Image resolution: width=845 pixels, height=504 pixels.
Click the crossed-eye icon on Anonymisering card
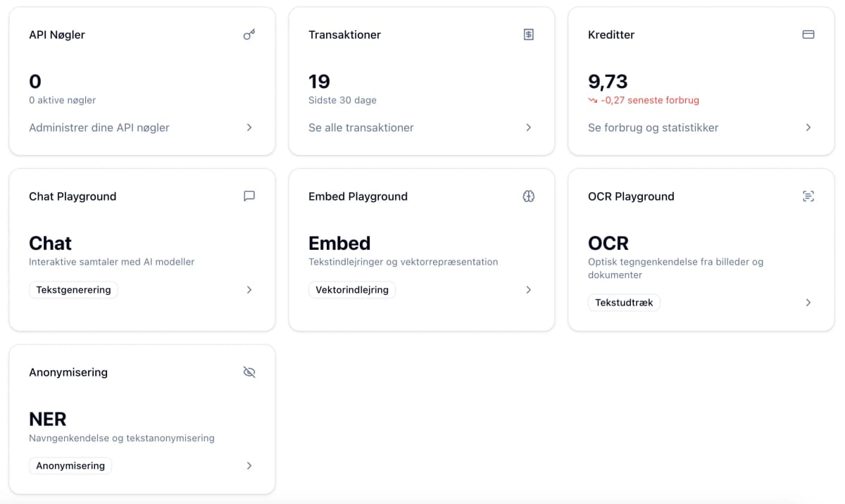point(249,372)
